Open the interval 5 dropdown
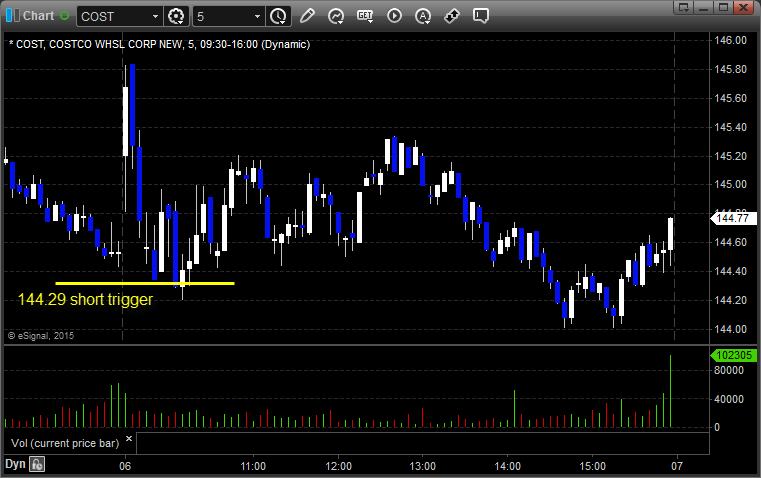761x478 pixels. pos(257,16)
